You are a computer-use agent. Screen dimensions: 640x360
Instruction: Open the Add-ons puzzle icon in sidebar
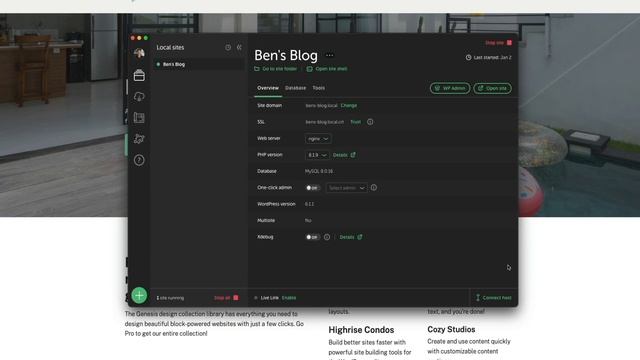pos(139,139)
